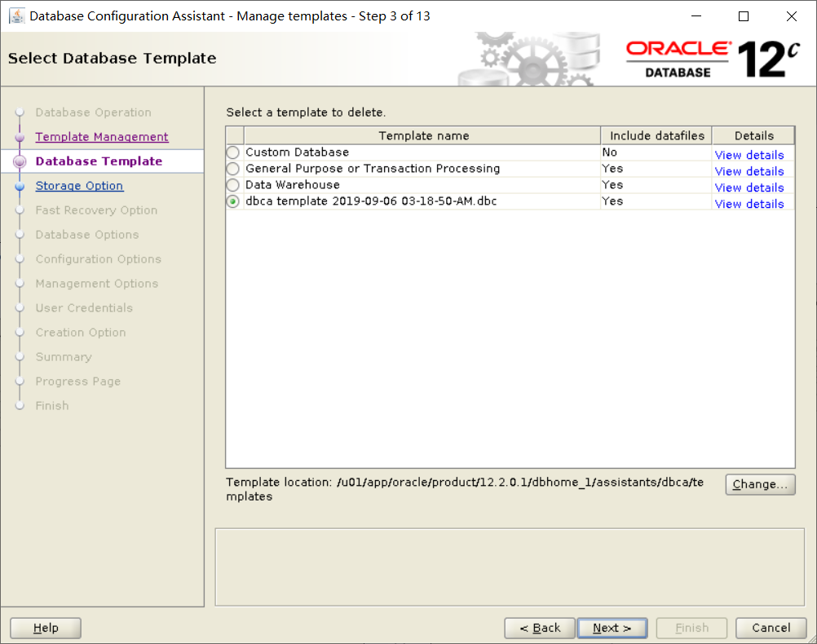View details for General Purpose template
Screen dimensions: 817x644
pyautogui.click(x=749, y=171)
